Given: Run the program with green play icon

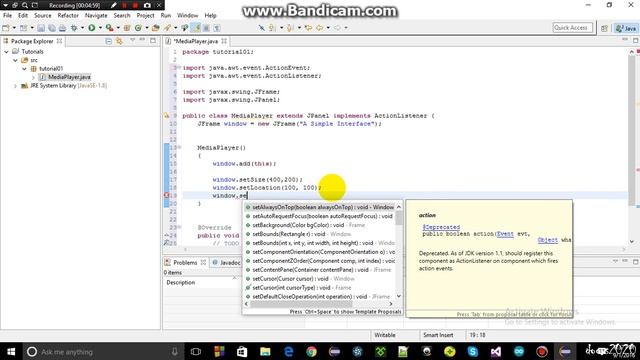Looking at the screenshot, I should pos(91,28).
